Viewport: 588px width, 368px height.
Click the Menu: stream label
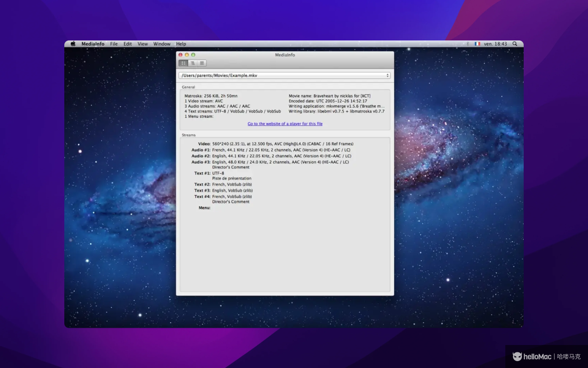[204, 208]
